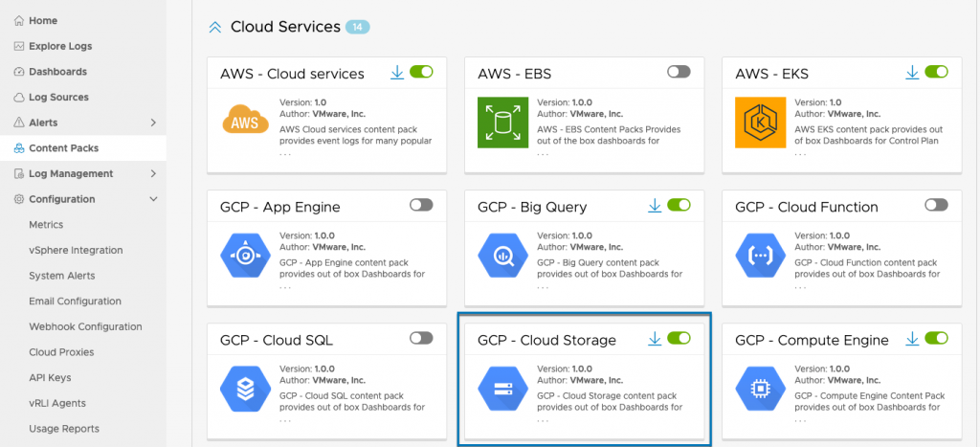980x447 pixels.
Task: Expand the Alerts sidebar submenu
Action: click(x=153, y=123)
